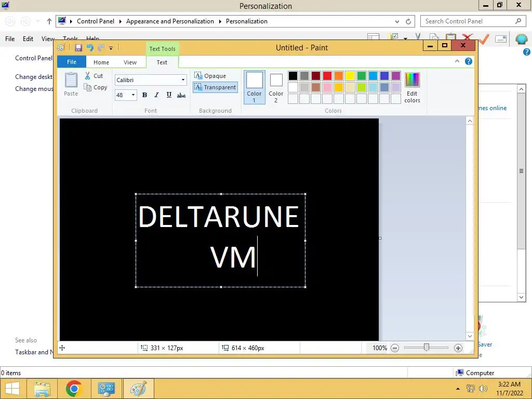Click Appearance and Personalization breadcrumb
The width and height of the screenshot is (532, 399).
point(170,21)
